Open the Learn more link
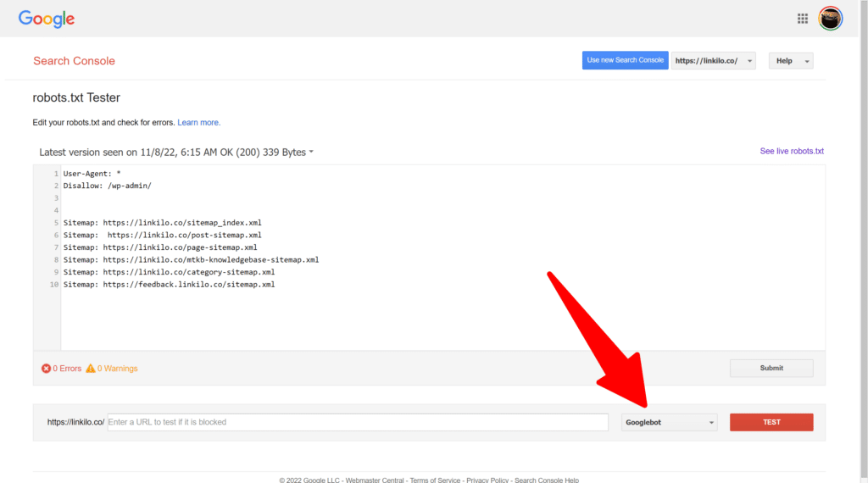 coord(198,123)
